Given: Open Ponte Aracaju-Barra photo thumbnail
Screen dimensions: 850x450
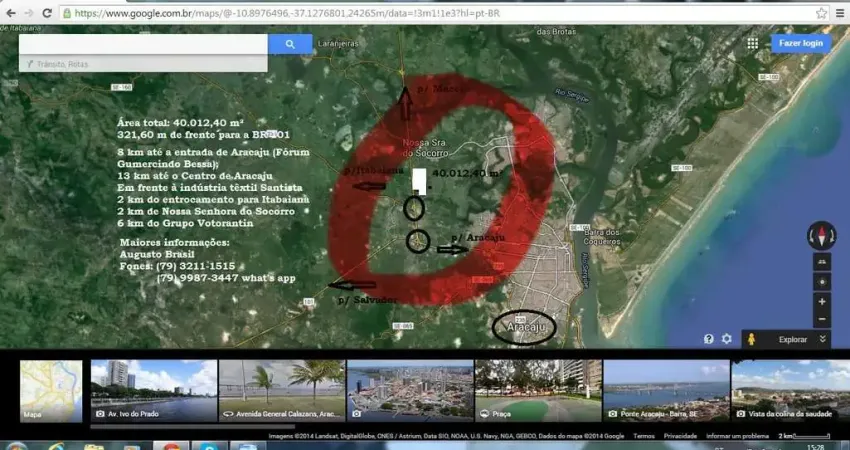Looking at the screenshot, I should click(x=665, y=390).
